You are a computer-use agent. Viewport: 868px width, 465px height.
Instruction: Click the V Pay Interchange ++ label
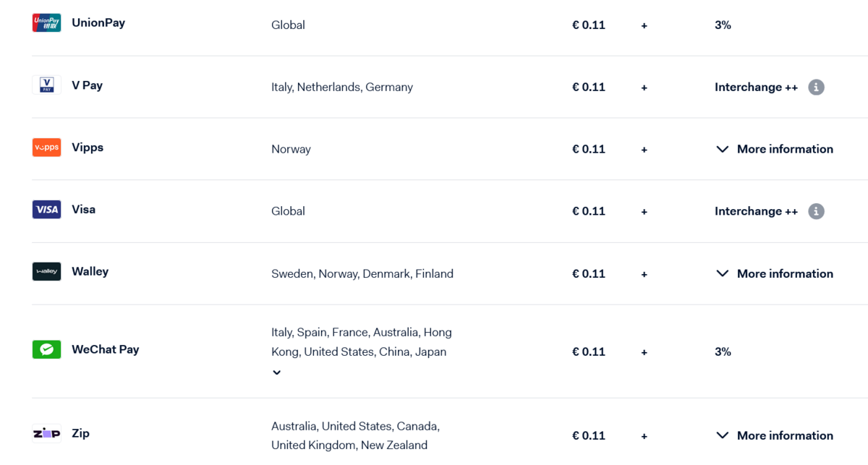pyautogui.click(x=756, y=87)
